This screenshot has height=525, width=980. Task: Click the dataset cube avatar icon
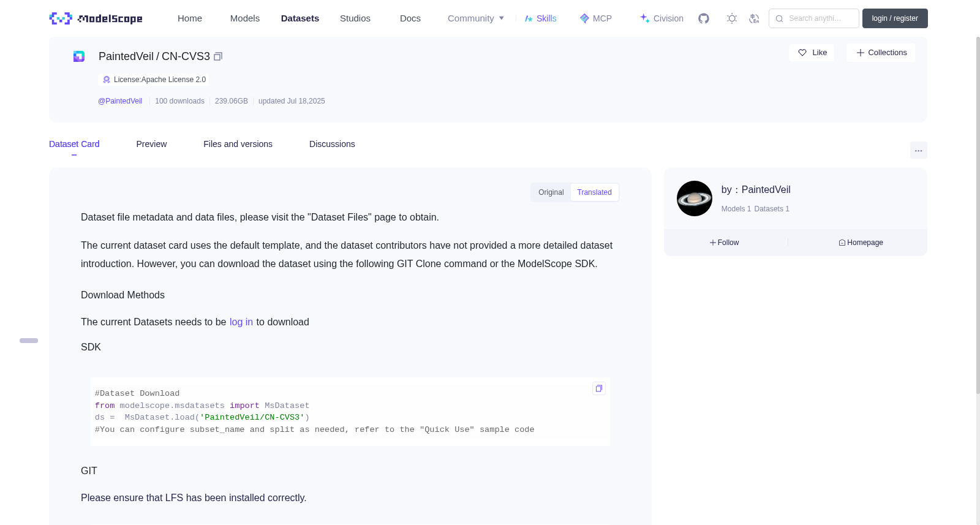[79, 56]
